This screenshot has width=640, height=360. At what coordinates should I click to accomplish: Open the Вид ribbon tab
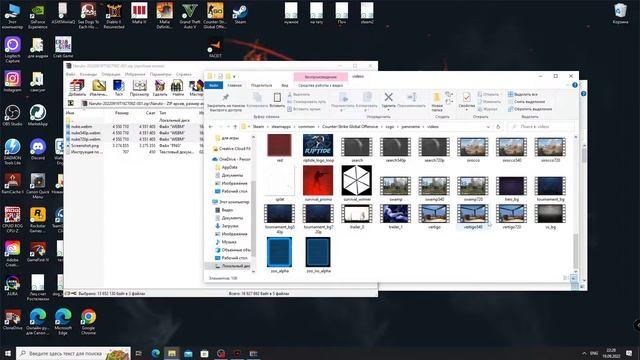coord(285,85)
